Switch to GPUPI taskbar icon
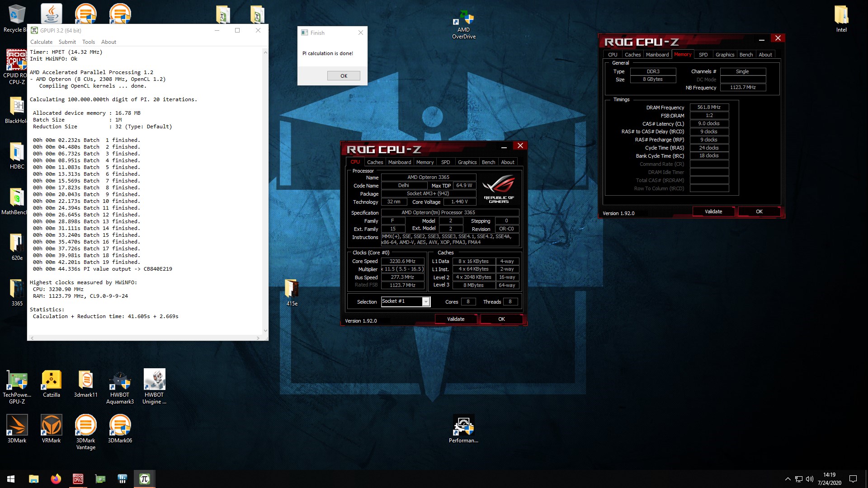Image resolution: width=868 pixels, height=488 pixels. point(145,479)
